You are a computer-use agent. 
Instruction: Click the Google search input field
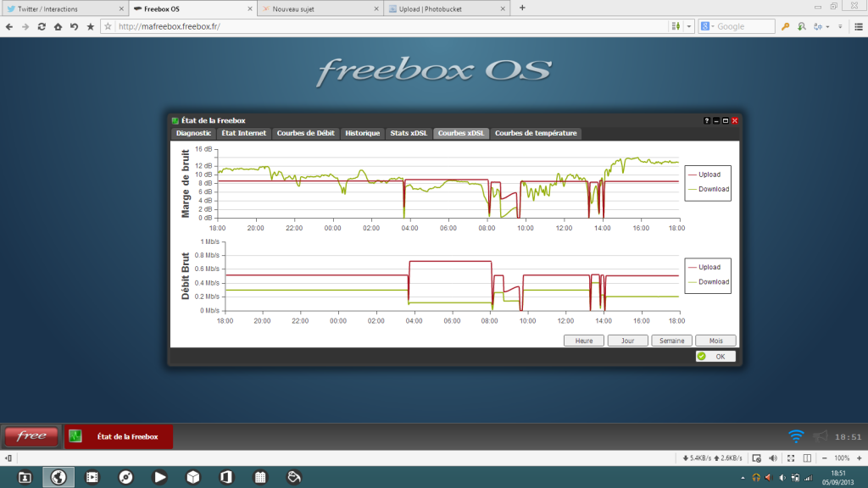tap(745, 26)
